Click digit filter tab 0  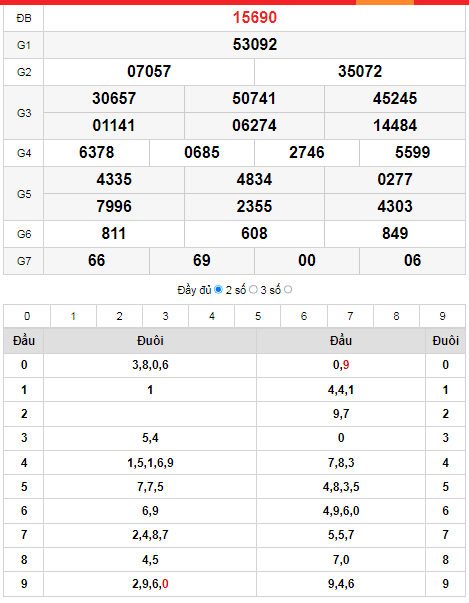click(x=27, y=316)
